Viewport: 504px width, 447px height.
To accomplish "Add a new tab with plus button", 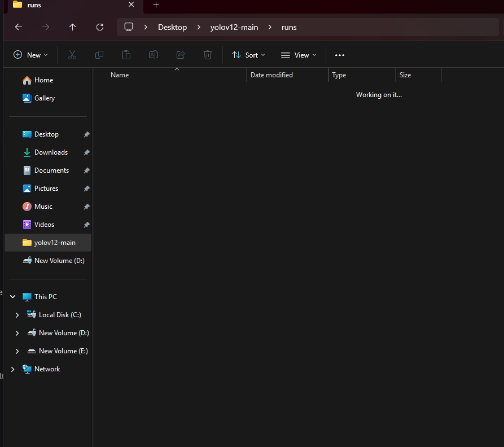I will [x=156, y=5].
